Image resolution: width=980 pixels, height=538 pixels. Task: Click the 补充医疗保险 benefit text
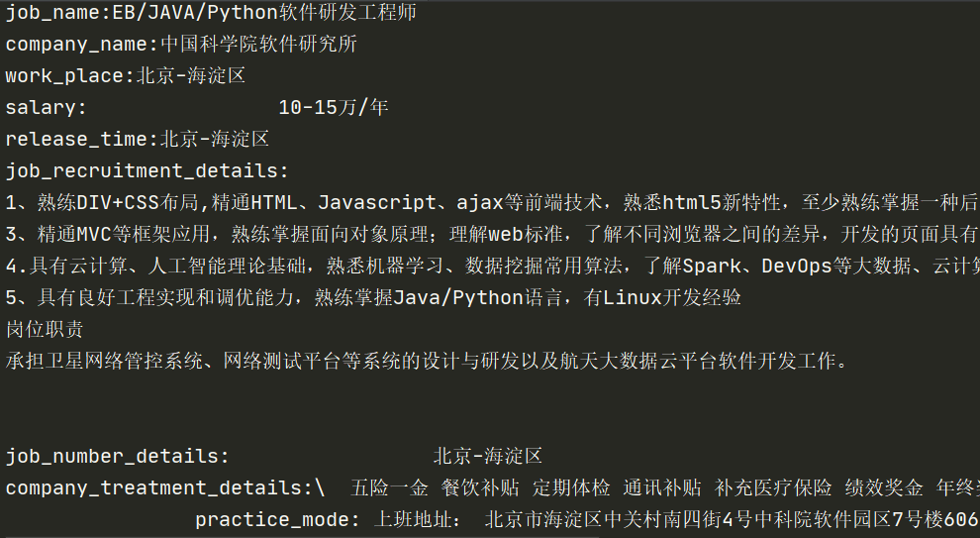(773, 487)
